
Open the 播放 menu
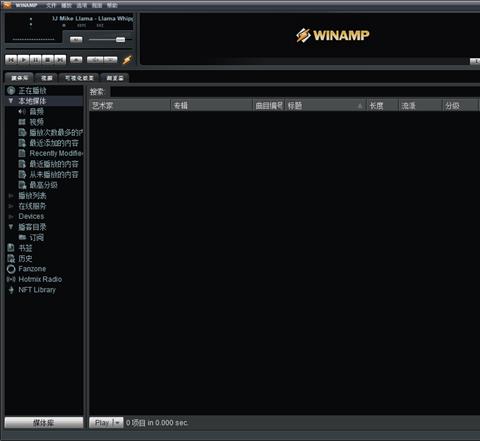coord(66,5)
